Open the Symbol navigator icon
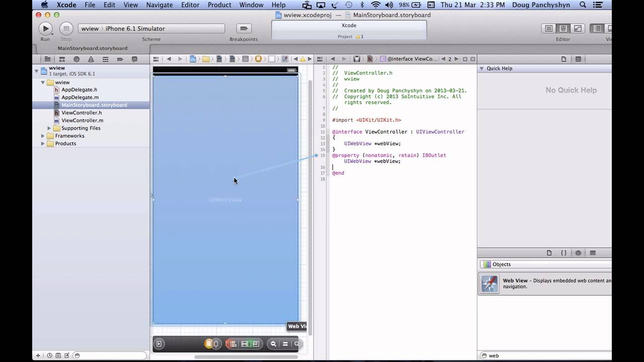 pos(62,59)
